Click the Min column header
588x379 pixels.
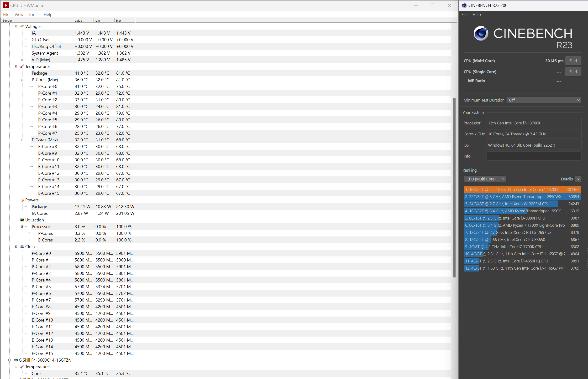[104, 21]
